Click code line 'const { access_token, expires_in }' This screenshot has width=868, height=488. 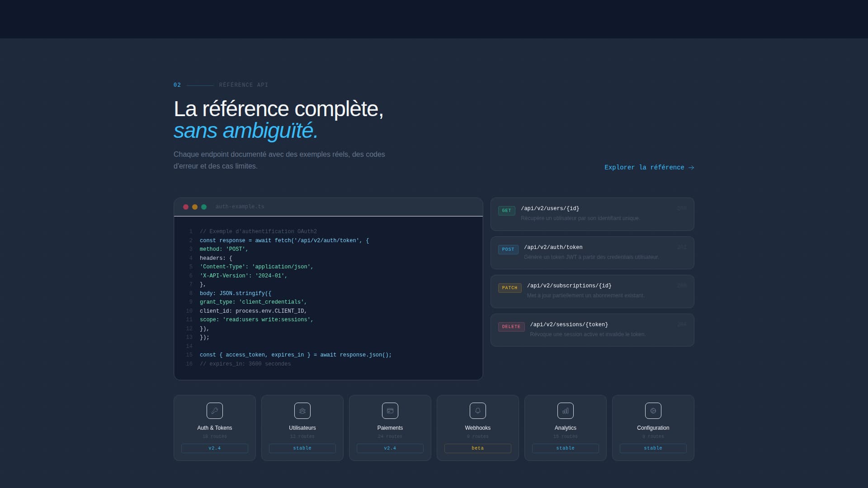(x=296, y=355)
